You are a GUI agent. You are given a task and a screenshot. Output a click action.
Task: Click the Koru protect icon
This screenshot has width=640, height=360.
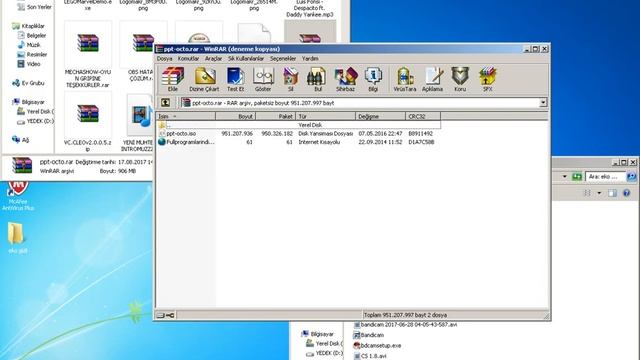coord(460,79)
